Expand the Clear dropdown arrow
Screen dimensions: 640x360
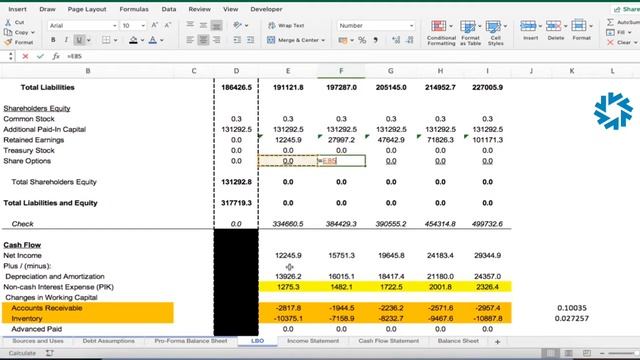pyautogui.click(x=636, y=42)
